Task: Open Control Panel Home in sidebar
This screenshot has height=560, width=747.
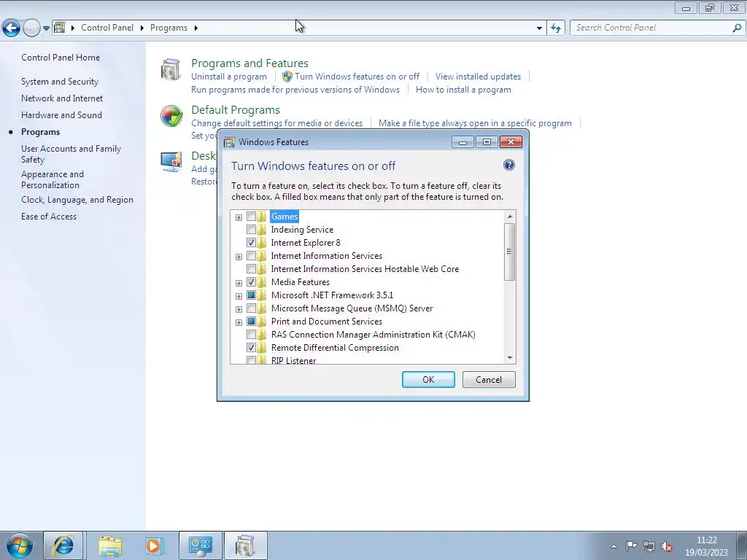Action: click(61, 57)
